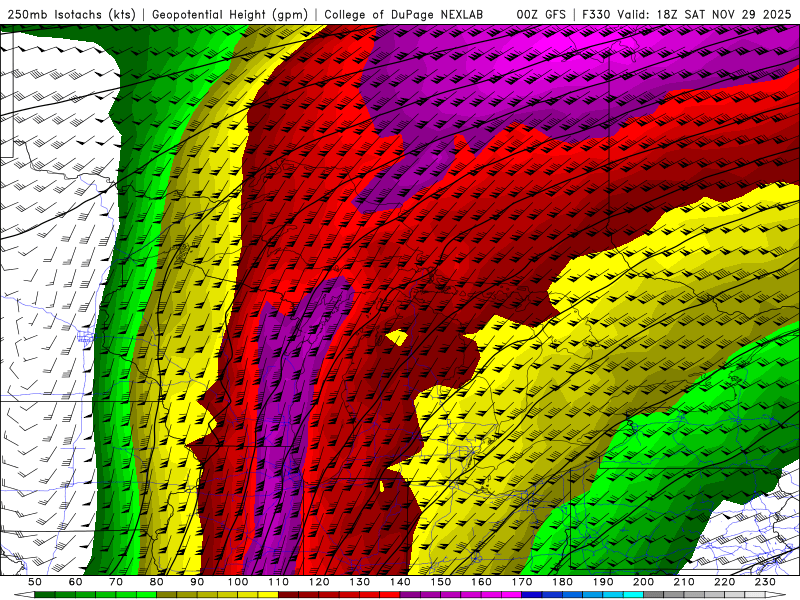Select the dark maroon swatch just right of 110
Screen dimensions: 800x600
[x=288, y=595]
